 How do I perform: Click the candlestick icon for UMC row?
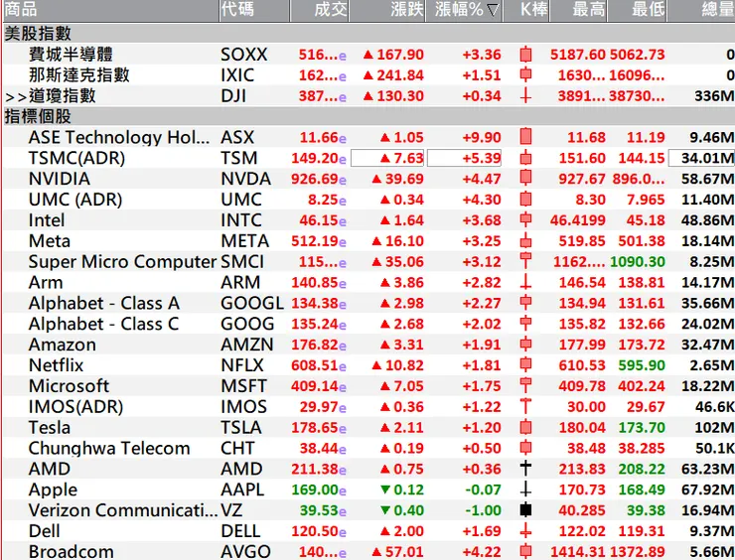(x=526, y=200)
